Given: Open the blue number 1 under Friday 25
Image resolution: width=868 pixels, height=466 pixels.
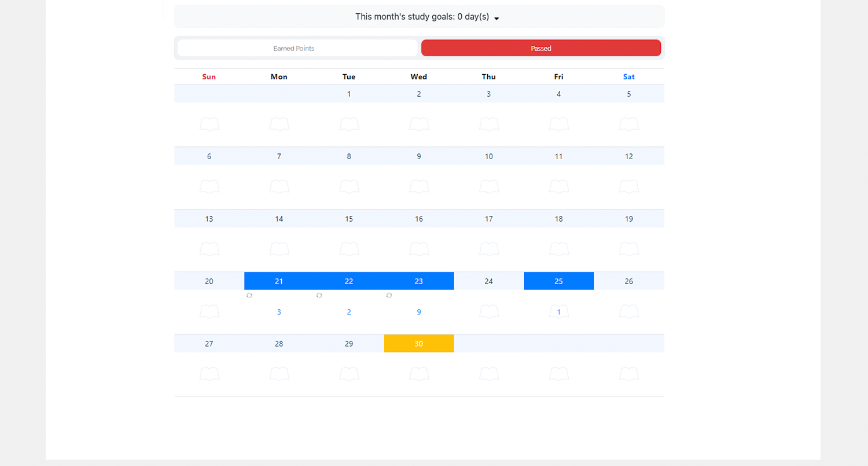Looking at the screenshot, I should [x=559, y=312].
